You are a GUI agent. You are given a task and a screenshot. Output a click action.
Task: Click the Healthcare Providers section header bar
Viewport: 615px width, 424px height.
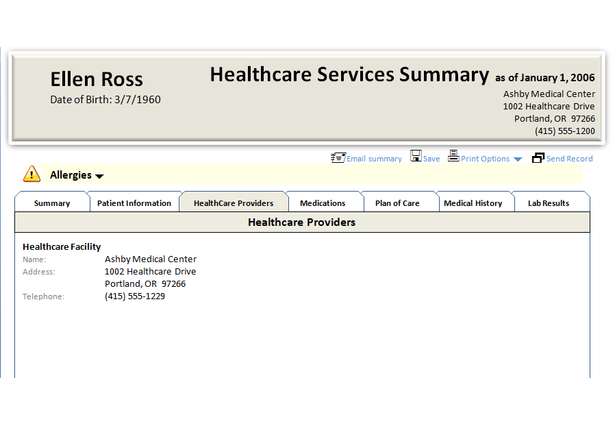[x=302, y=222]
